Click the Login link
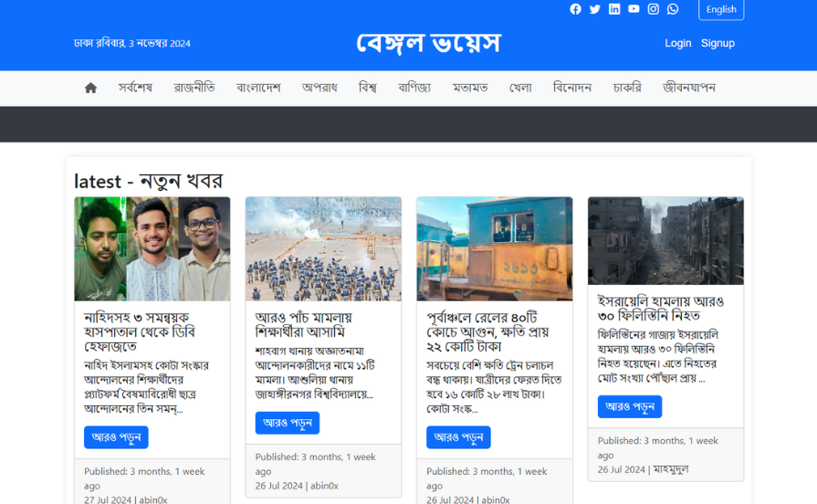Viewport: 817px width, 504px height. [x=678, y=43]
